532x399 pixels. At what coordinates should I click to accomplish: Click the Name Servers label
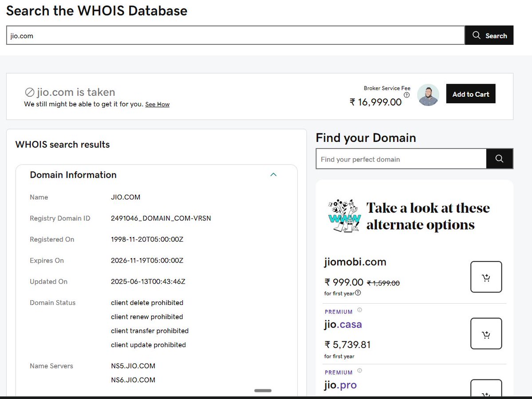point(51,366)
